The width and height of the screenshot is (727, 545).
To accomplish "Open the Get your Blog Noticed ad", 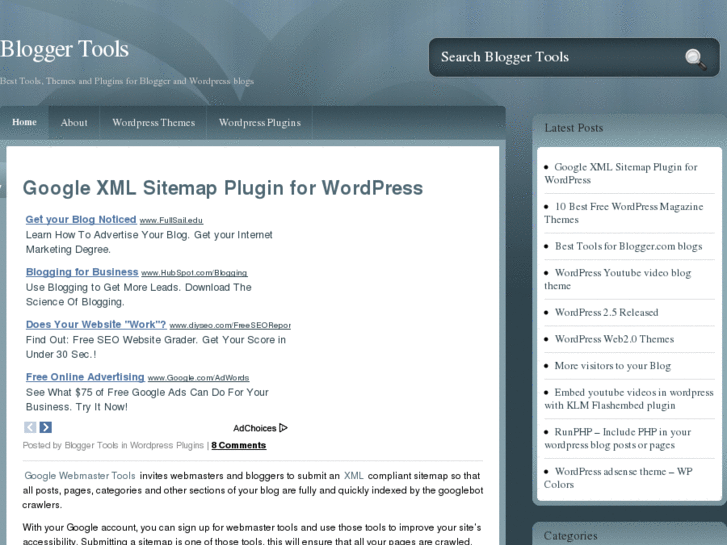I will 81,219.
